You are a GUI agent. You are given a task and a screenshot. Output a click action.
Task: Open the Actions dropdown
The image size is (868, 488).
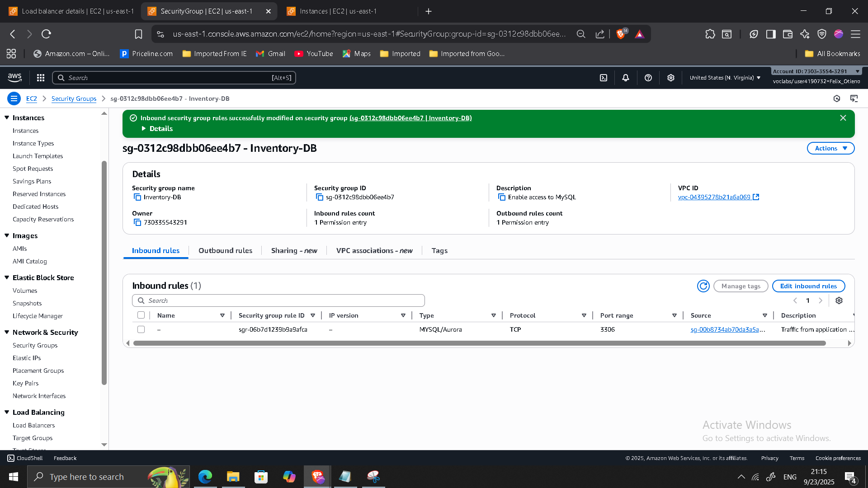click(x=830, y=148)
